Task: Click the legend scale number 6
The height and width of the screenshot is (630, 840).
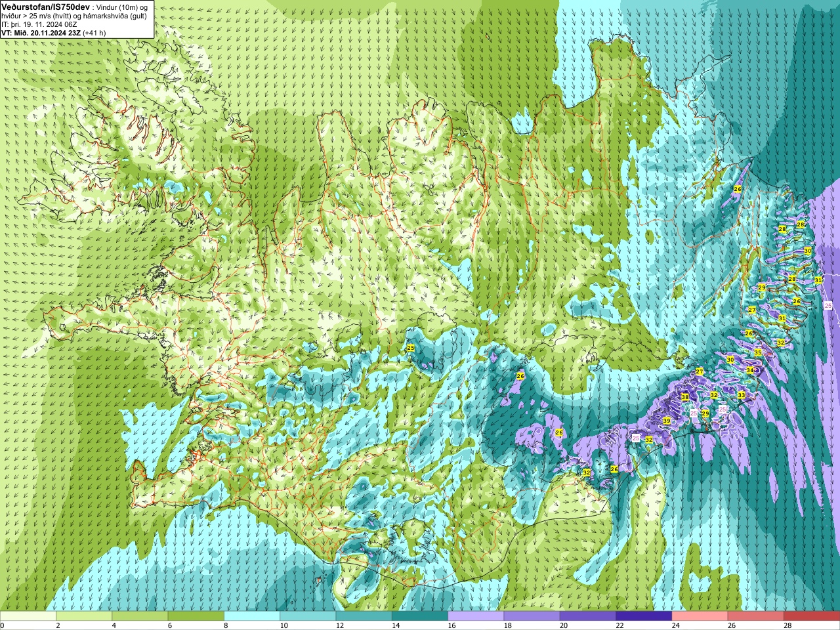Action: click(x=170, y=625)
